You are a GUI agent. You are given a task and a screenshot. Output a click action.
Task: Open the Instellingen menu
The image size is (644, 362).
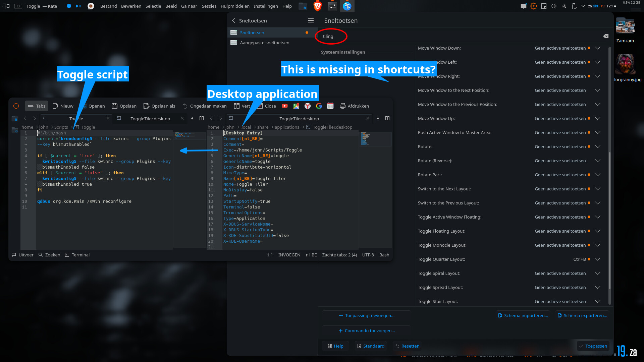266,6
